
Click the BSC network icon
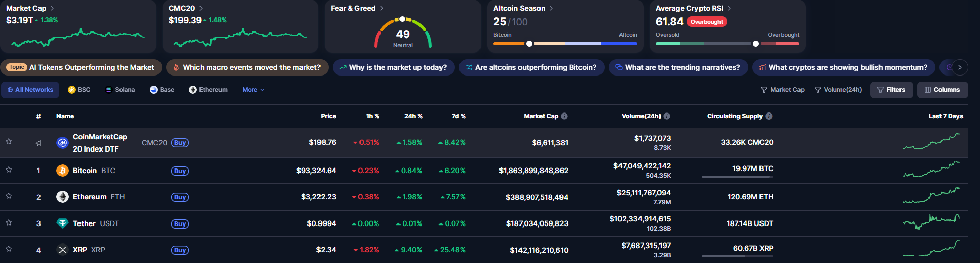(72, 90)
